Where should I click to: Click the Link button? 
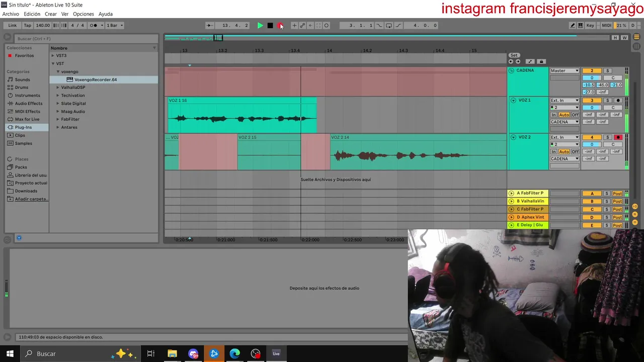click(x=13, y=25)
